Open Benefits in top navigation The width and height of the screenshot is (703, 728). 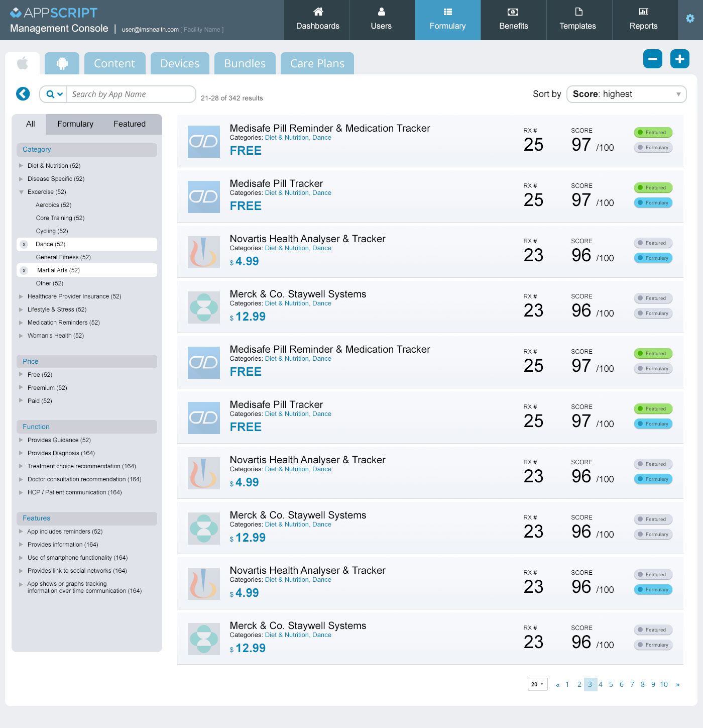tap(514, 20)
